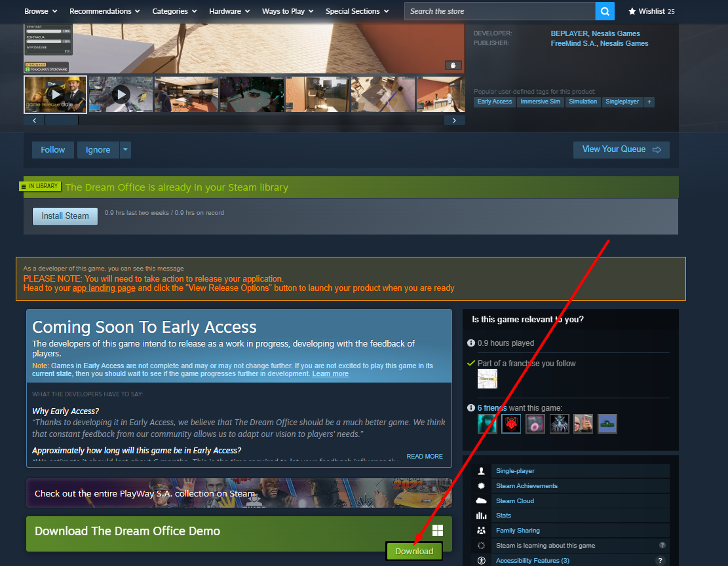Click info icon next to 6 friends
The width and height of the screenshot is (728, 566).
[x=470, y=407]
